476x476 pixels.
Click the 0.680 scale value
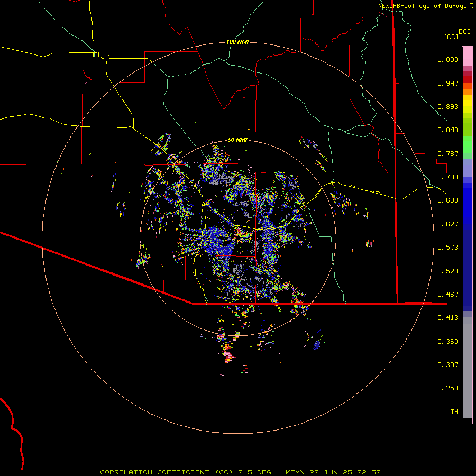pos(448,200)
